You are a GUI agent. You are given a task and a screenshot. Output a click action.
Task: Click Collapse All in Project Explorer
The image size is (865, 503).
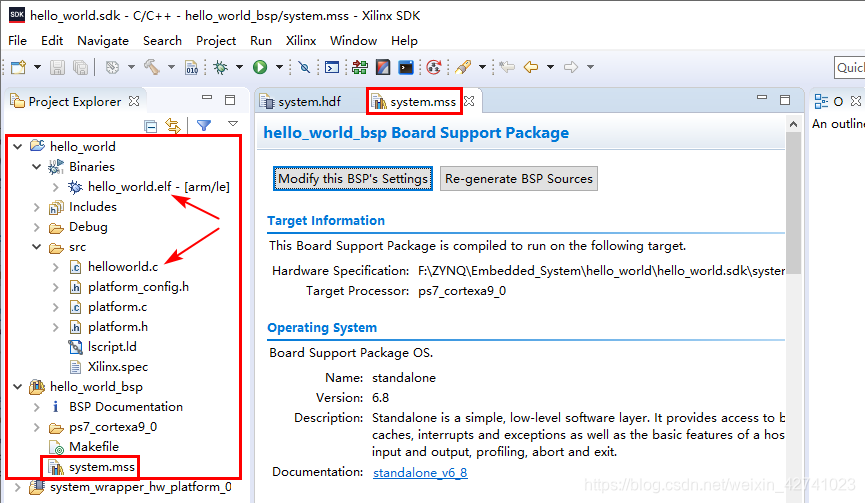click(151, 126)
